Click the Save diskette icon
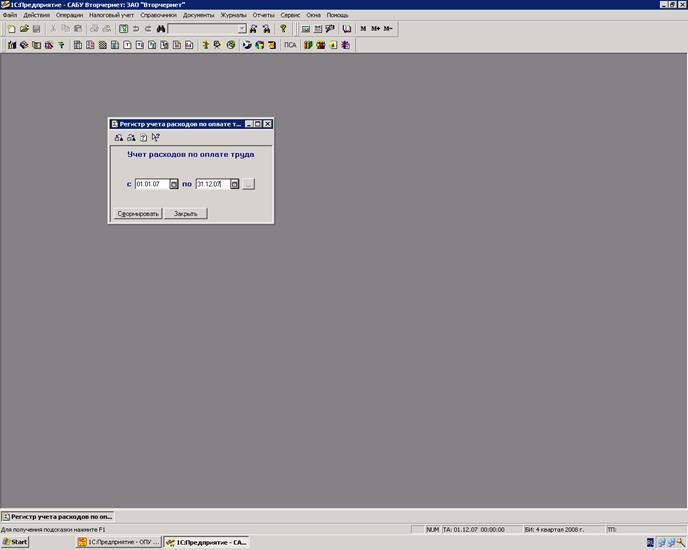 point(36,29)
